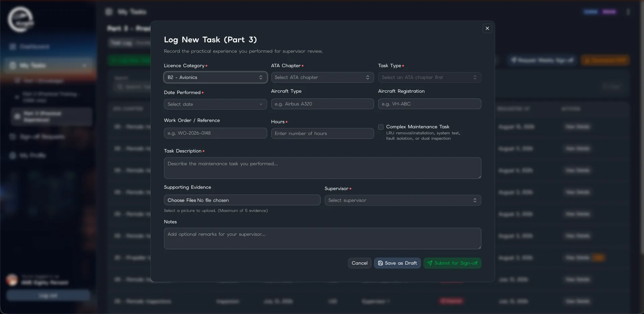This screenshot has width=644, height=314.
Task: Click the chevron in the Date Performed field
Action: tap(260, 104)
